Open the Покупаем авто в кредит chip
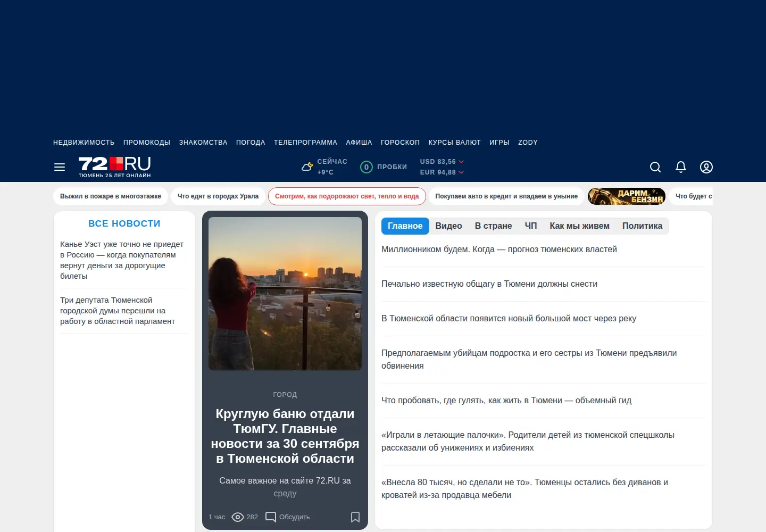Viewport: 766px width, 532px height. click(506, 196)
